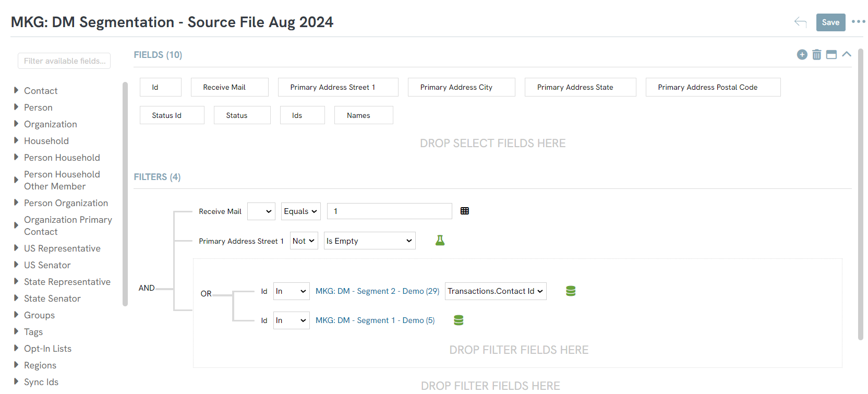Expand the State Senator node
Screen dimensions: 868x394
coord(16,298)
